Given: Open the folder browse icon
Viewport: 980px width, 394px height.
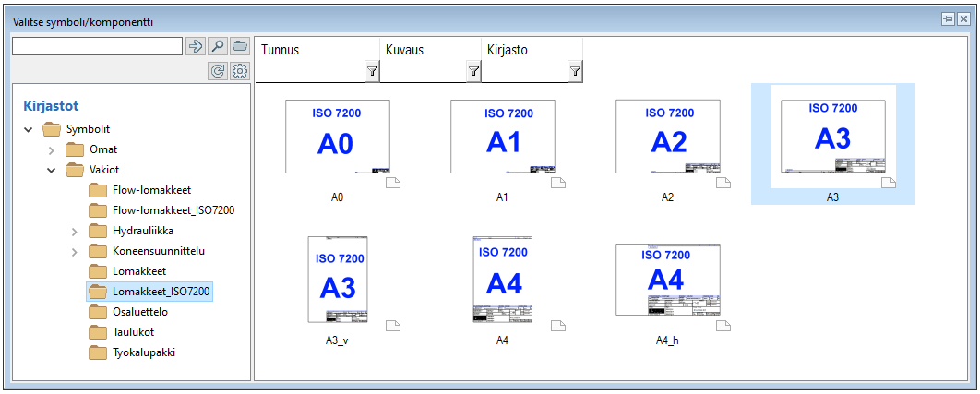Looking at the screenshot, I should [x=239, y=46].
